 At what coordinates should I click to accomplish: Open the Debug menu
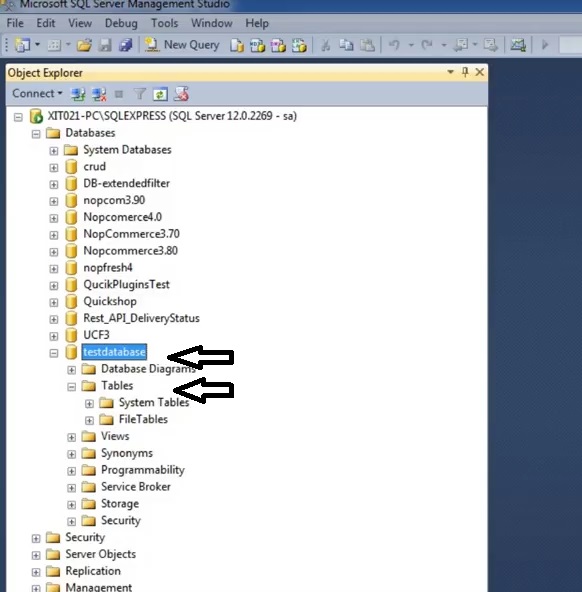click(x=121, y=23)
